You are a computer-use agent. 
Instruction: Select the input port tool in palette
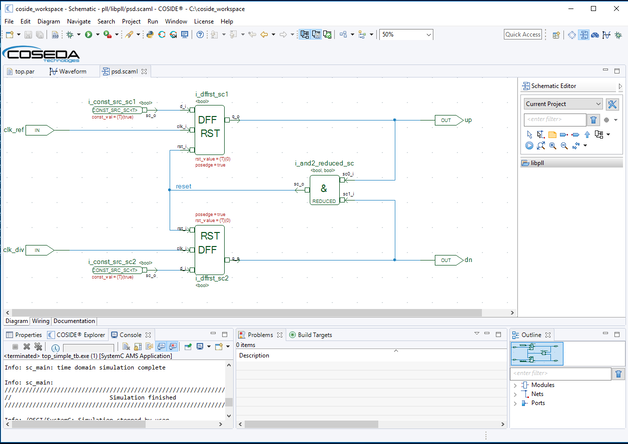pos(564,134)
